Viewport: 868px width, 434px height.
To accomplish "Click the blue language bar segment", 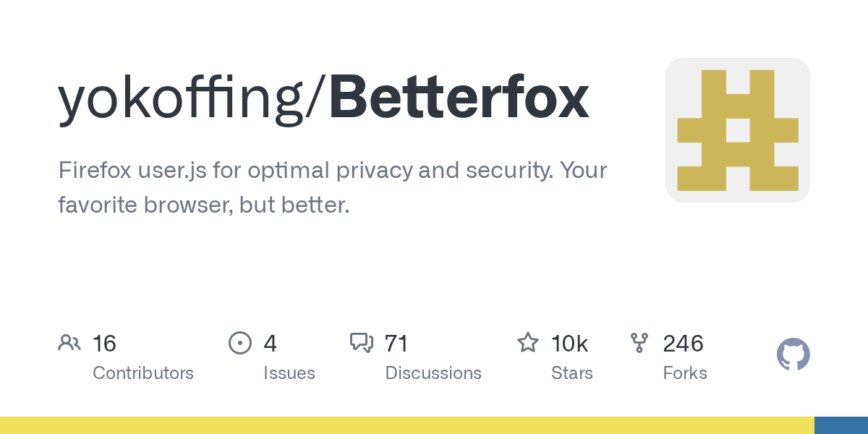I will [x=841, y=425].
